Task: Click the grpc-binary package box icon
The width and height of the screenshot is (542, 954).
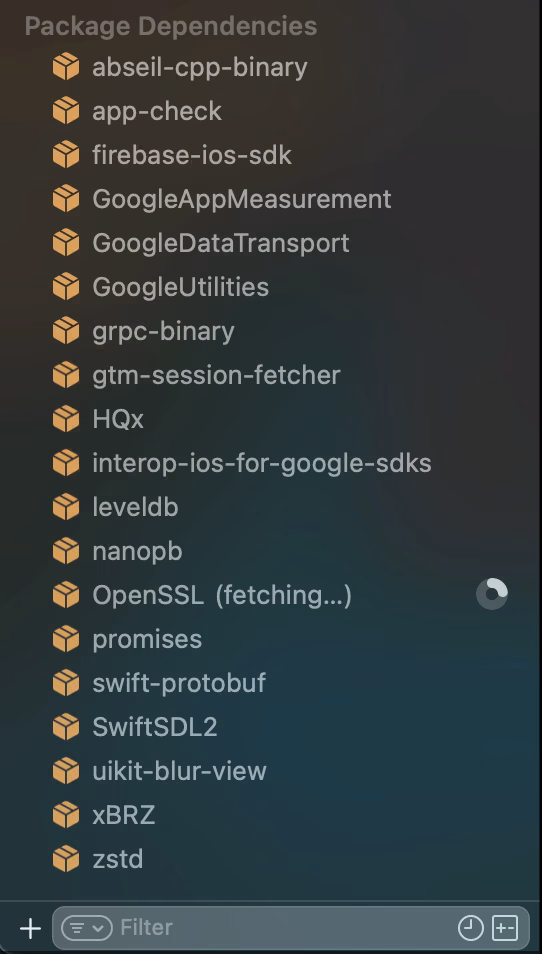Action: pos(66,330)
